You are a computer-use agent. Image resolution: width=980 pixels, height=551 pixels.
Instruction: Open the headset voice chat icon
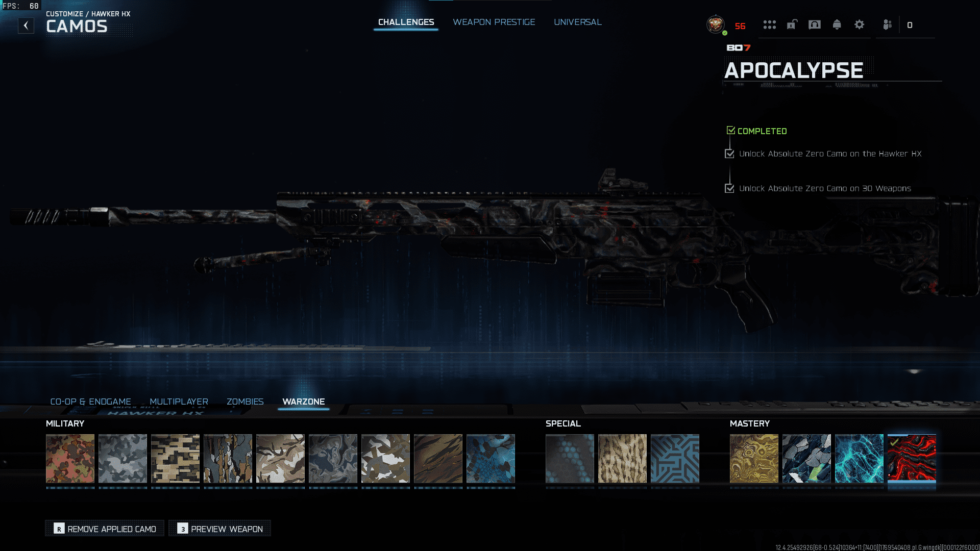pyautogui.click(x=815, y=24)
